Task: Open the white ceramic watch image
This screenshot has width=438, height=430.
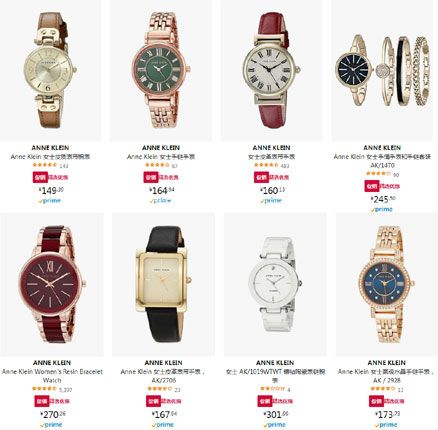Action: (275, 285)
